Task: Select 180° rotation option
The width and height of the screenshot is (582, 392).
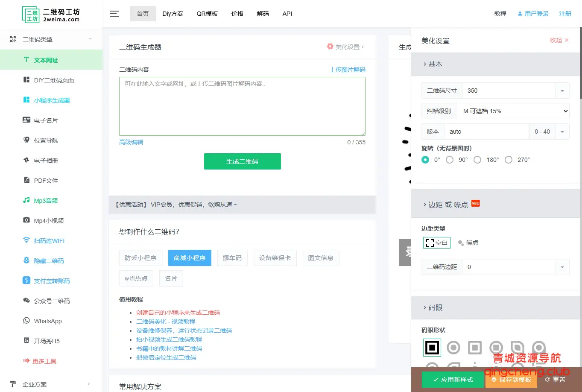Action: [477, 159]
